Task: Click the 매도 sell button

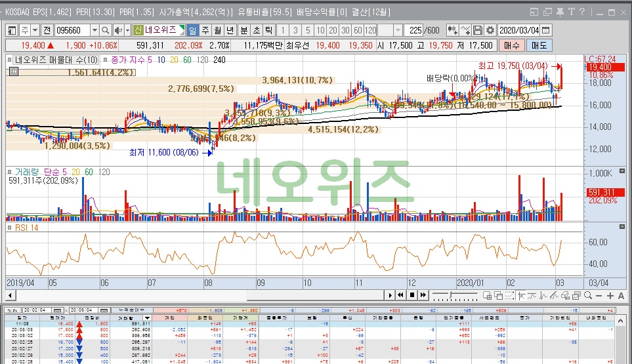Action: [x=539, y=45]
